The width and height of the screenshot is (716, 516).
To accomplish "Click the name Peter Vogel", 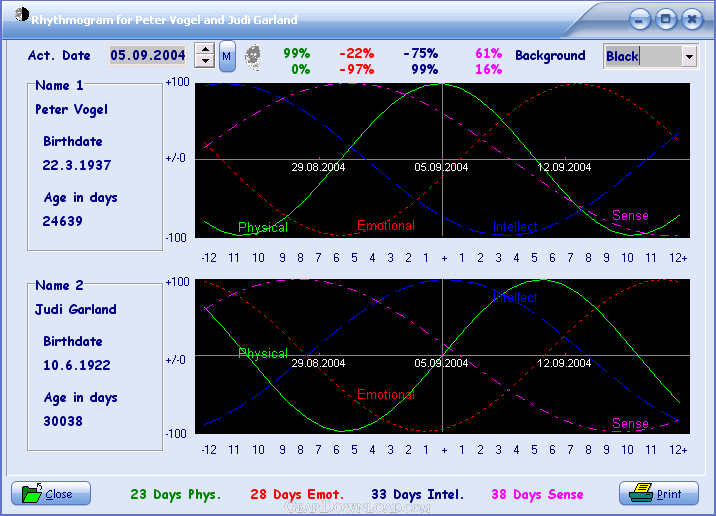I will coord(72,110).
